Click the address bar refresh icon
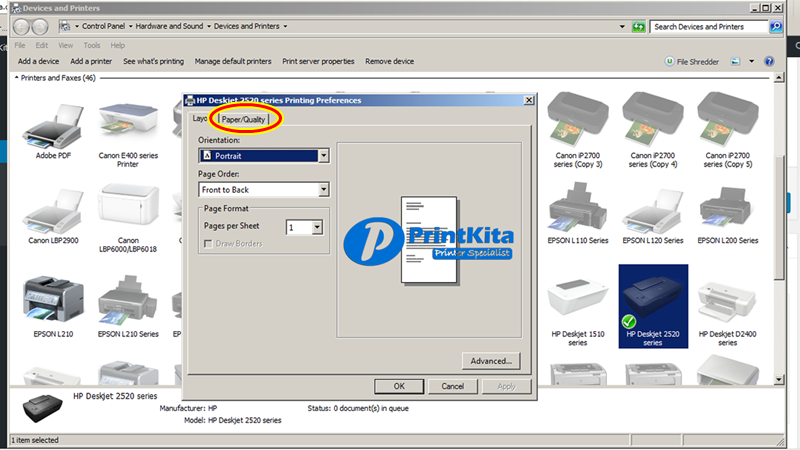 click(x=638, y=27)
